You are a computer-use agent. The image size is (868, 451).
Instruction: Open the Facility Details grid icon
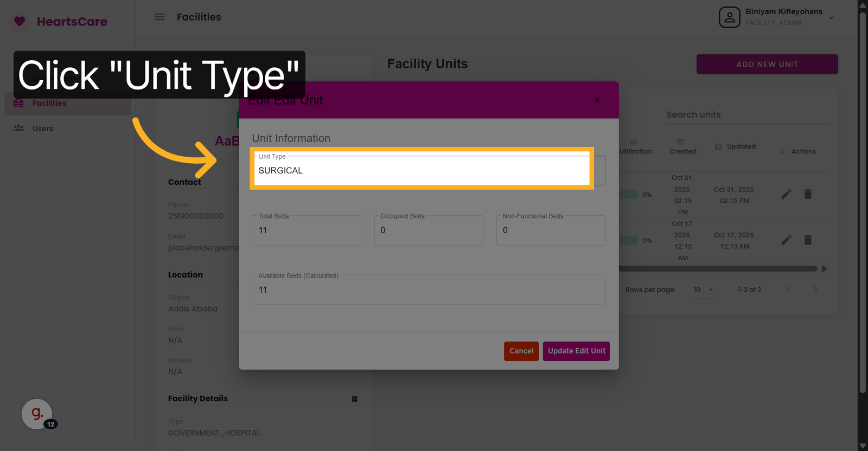355,398
